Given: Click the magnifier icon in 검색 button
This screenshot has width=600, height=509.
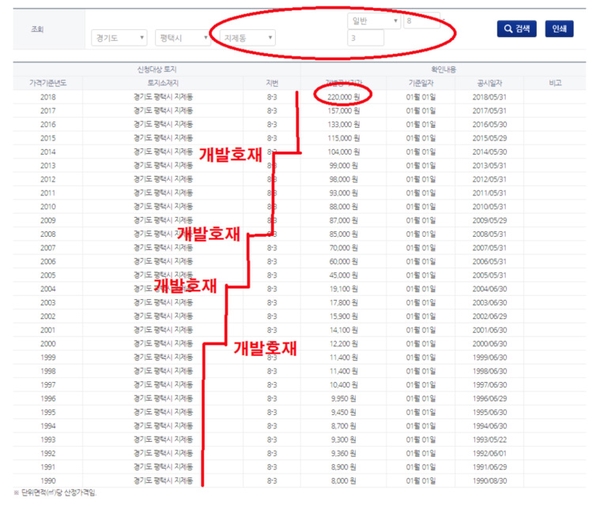Looking at the screenshot, I should [x=505, y=29].
